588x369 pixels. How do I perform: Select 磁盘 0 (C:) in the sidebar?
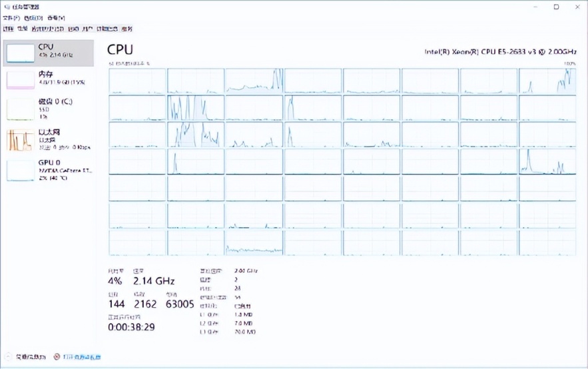49,109
